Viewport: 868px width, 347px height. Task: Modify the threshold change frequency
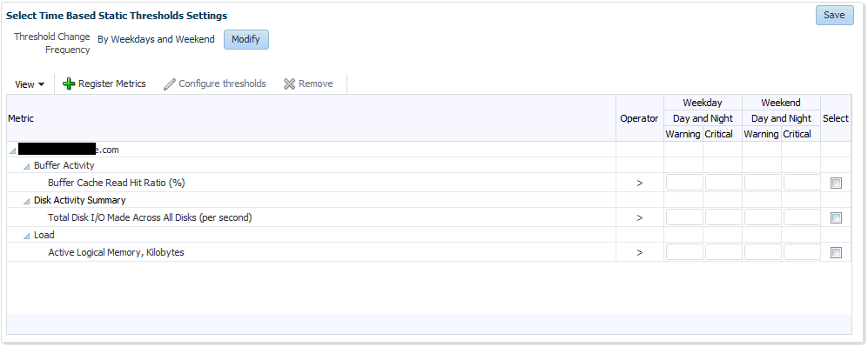(x=246, y=40)
